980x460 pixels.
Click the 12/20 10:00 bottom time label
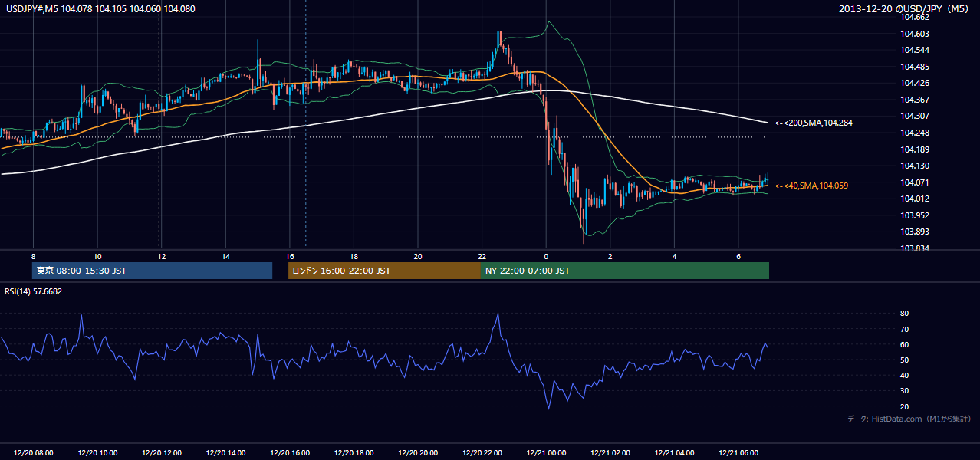pyautogui.click(x=97, y=453)
